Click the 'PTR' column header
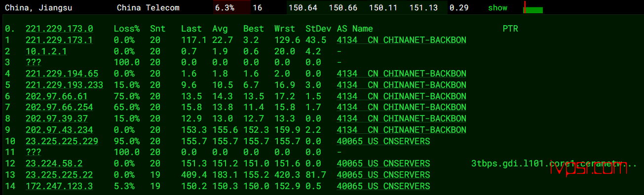 [x=510, y=29]
